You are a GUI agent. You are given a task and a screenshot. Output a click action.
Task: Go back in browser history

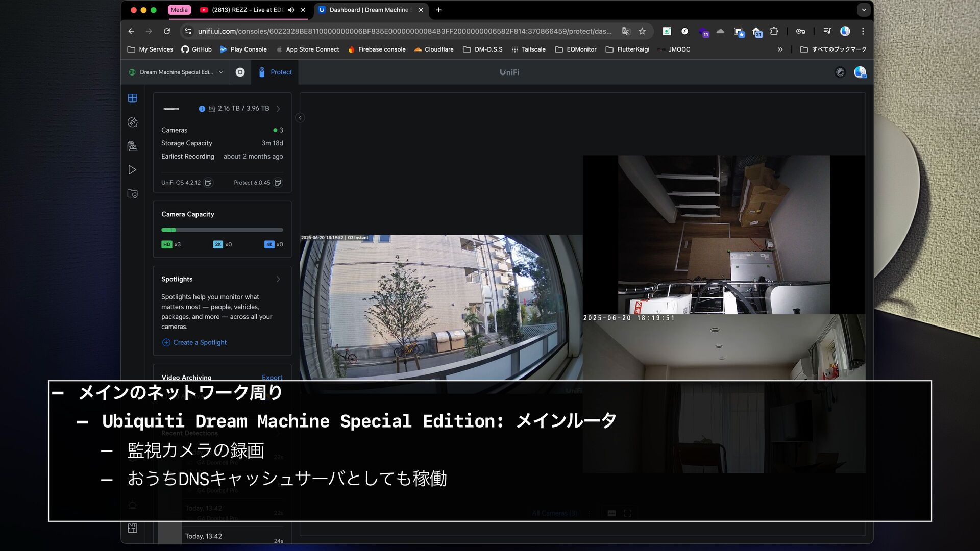pyautogui.click(x=131, y=31)
